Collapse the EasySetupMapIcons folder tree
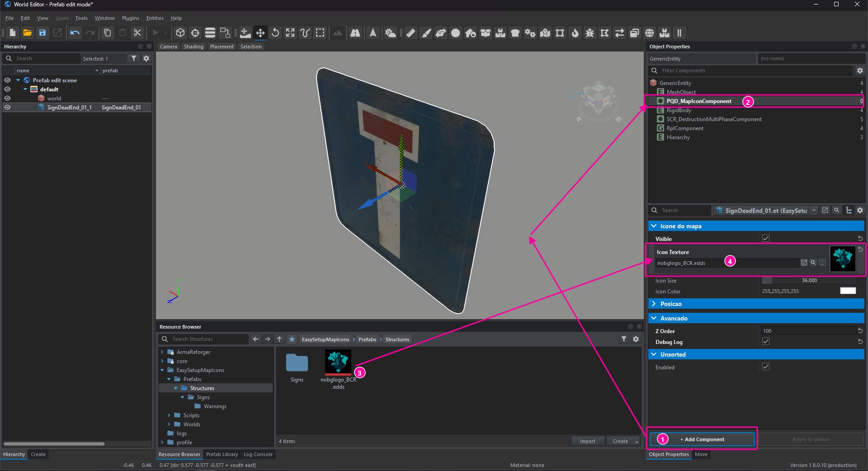The width and height of the screenshot is (868, 471). (162, 370)
